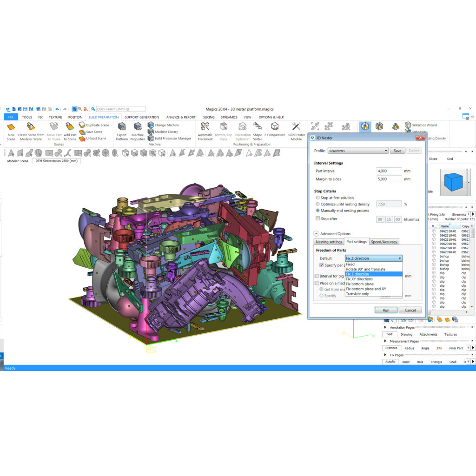Close the 3D Nester dialog
The height and width of the screenshot is (476, 476).
click(x=420, y=138)
